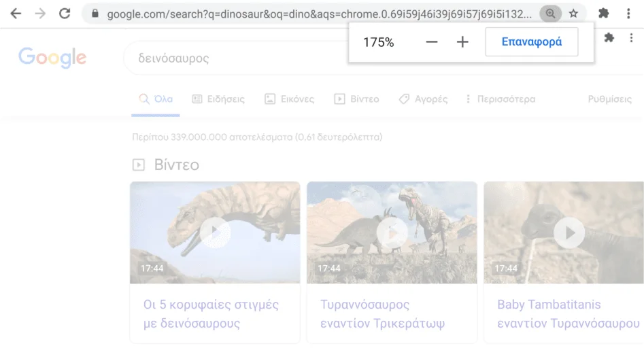Click the smaller puzzle icon below the toolbar

click(x=609, y=38)
